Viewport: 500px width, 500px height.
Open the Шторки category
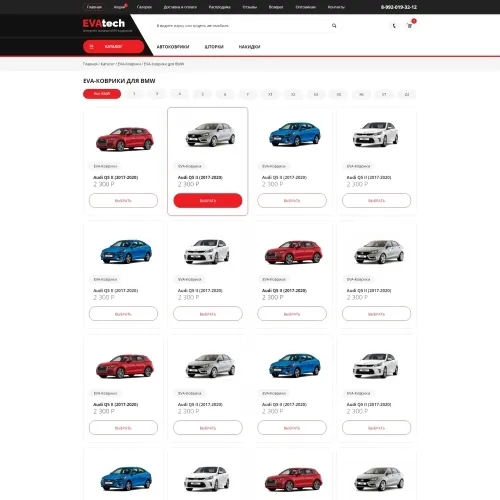click(214, 47)
